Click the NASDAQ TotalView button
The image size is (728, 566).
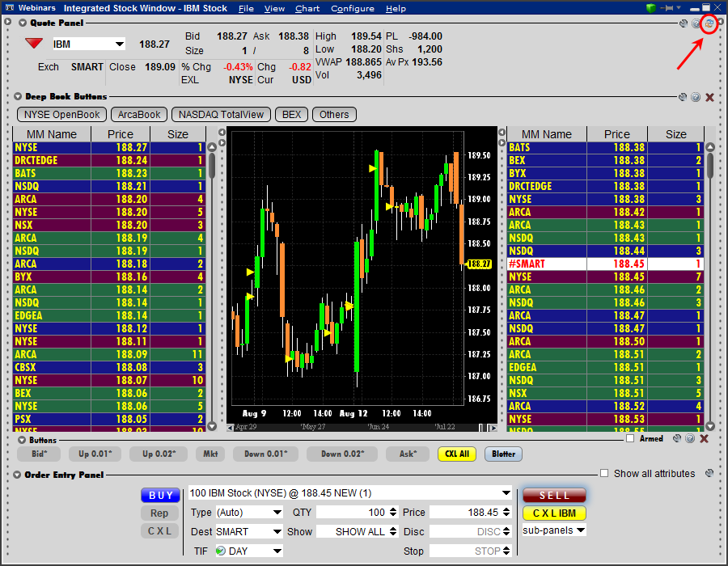221,115
